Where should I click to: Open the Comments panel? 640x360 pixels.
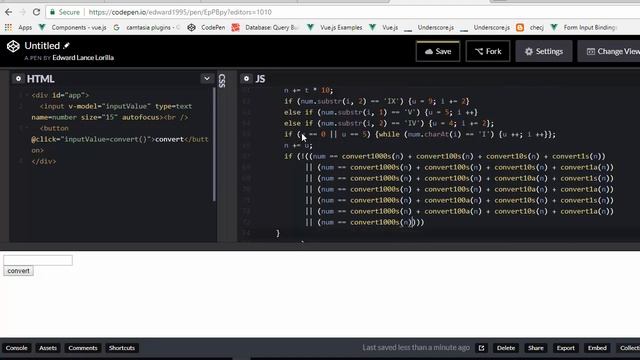coord(83,348)
